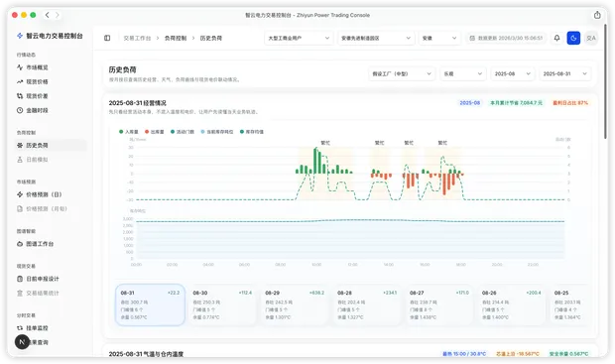Click the 2025-08-31 经营情况 heading

pyautogui.click(x=137, y=103)
